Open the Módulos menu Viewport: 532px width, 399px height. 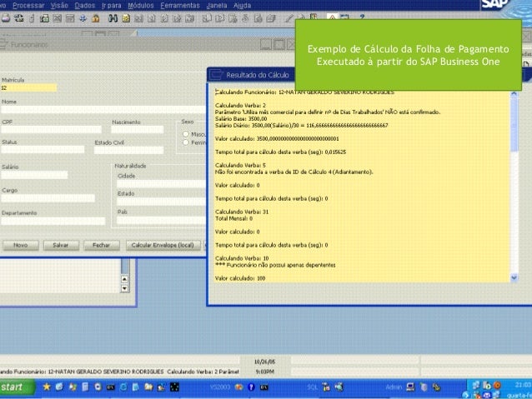point(141,6)
